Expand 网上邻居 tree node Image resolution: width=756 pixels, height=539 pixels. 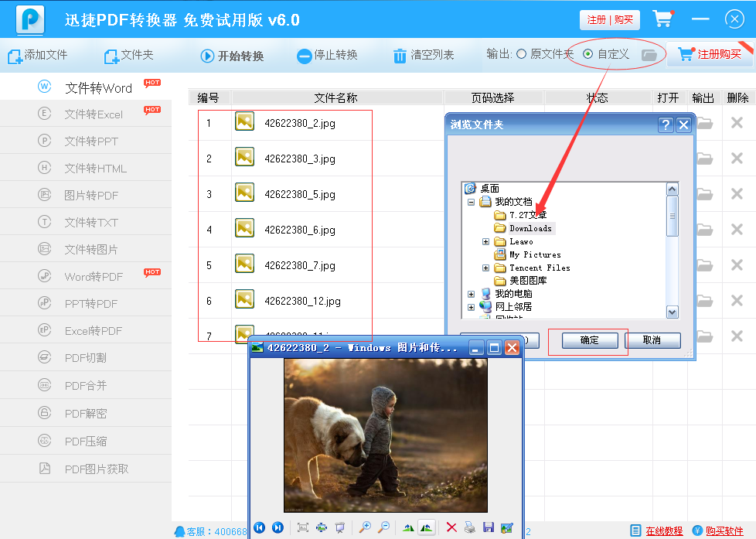pyautogui.click(x=471, y=307)
